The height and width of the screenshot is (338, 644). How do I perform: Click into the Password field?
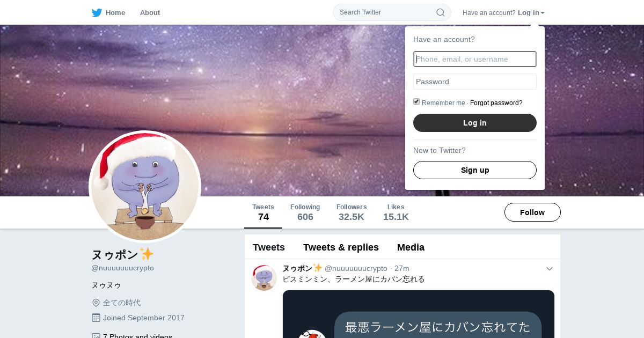click(475, 82)
